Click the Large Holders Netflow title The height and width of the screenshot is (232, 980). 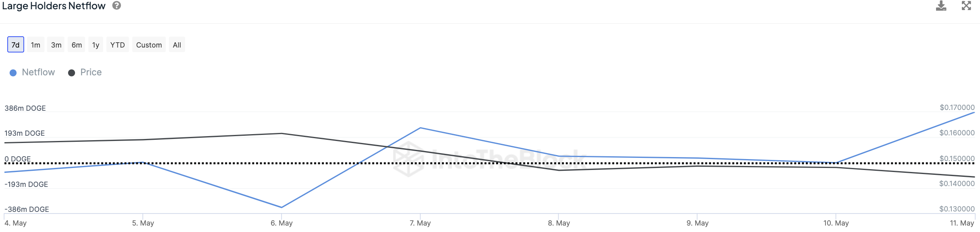(54, 6)
